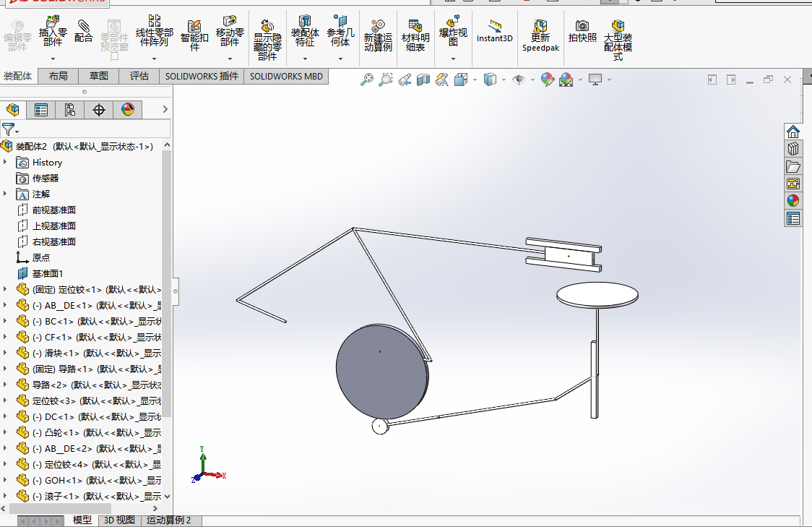Click the Section View icon

(423, 80)
